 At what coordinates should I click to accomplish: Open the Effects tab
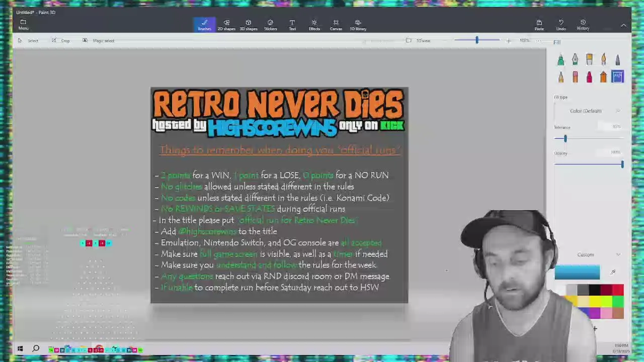314,25
